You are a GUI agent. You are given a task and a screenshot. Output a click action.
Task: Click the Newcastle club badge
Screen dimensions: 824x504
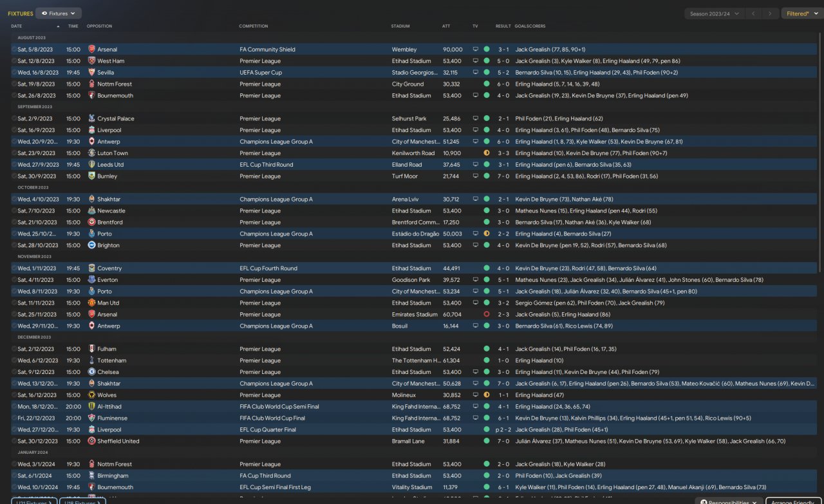pos(92,210)
